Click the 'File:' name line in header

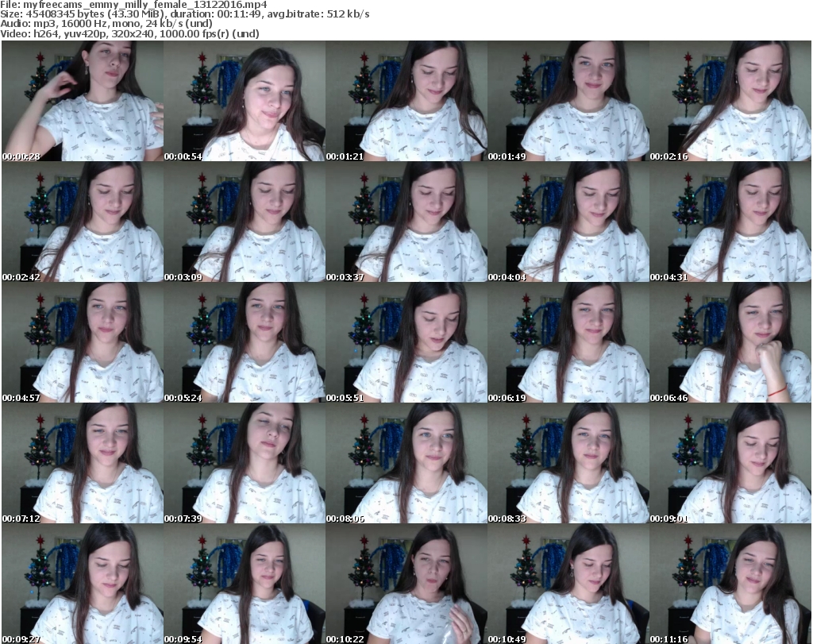point(133,5)
